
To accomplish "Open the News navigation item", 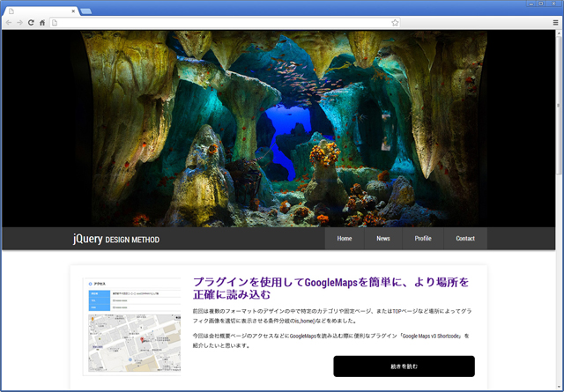I will click(x=383, y=239).
